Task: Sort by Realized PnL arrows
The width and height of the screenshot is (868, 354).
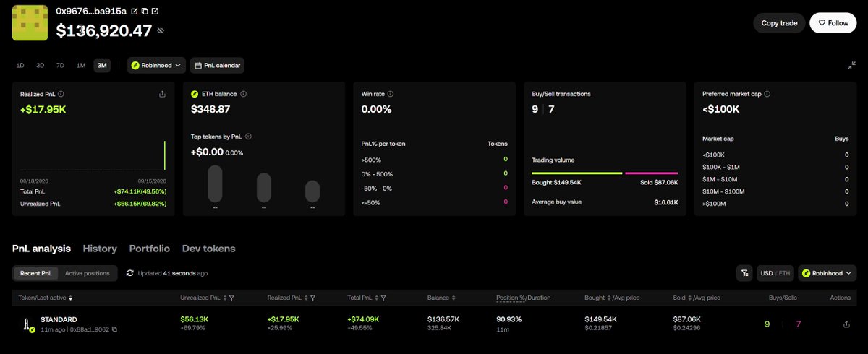Action: coord(307,298)
